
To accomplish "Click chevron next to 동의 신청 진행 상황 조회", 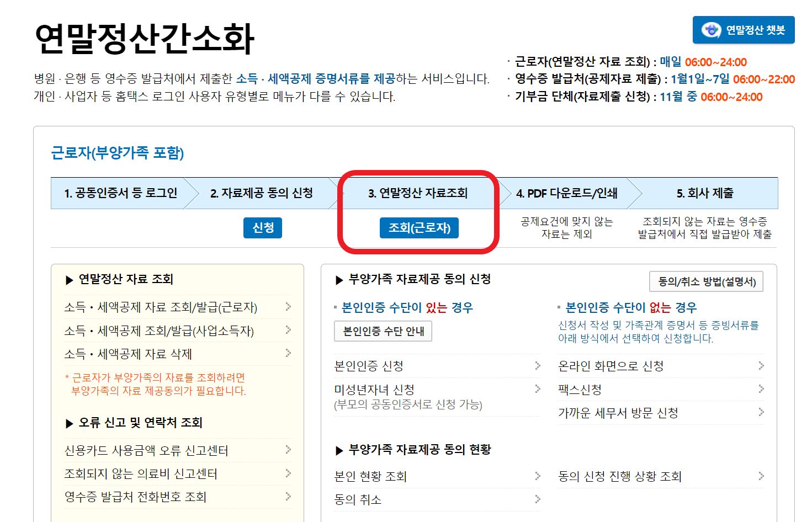I will (x=761, y=476).
